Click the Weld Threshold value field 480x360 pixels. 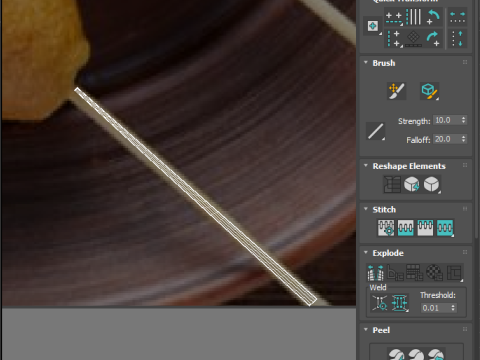[x=435, y=308]
